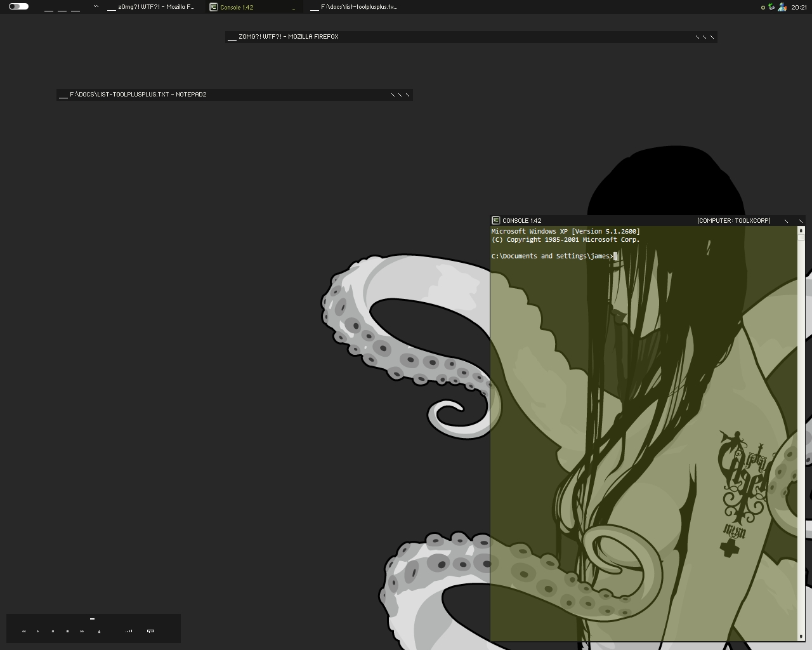Click the media player eject button

pos(99,631)
